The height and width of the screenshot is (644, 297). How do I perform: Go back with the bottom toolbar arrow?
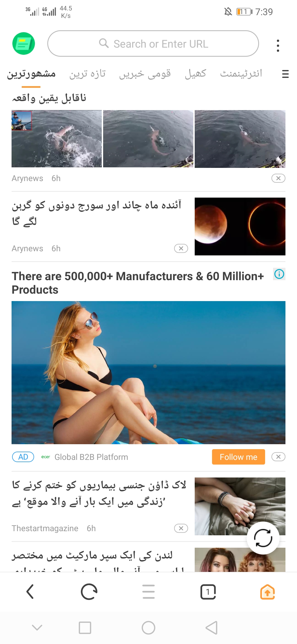30,591
